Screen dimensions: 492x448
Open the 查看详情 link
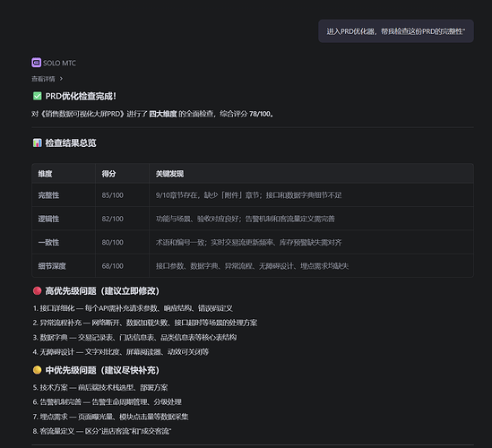click(43, 79)
